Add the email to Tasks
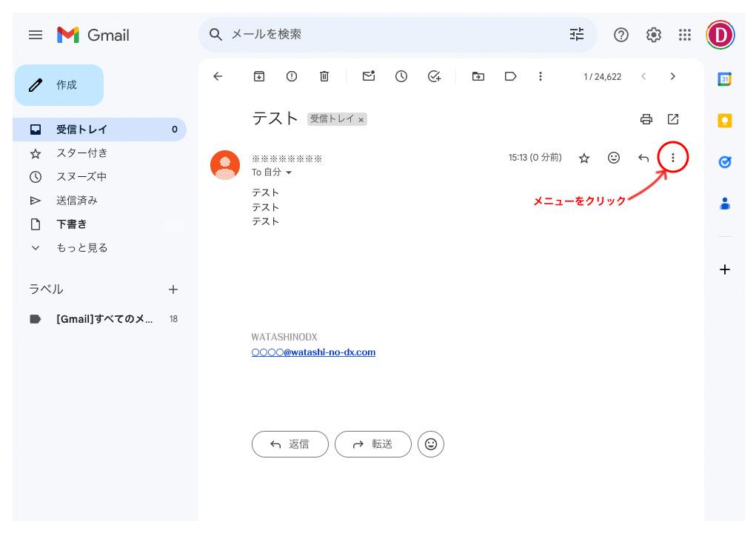The image size is (756, 533). [x=435, y=76]
